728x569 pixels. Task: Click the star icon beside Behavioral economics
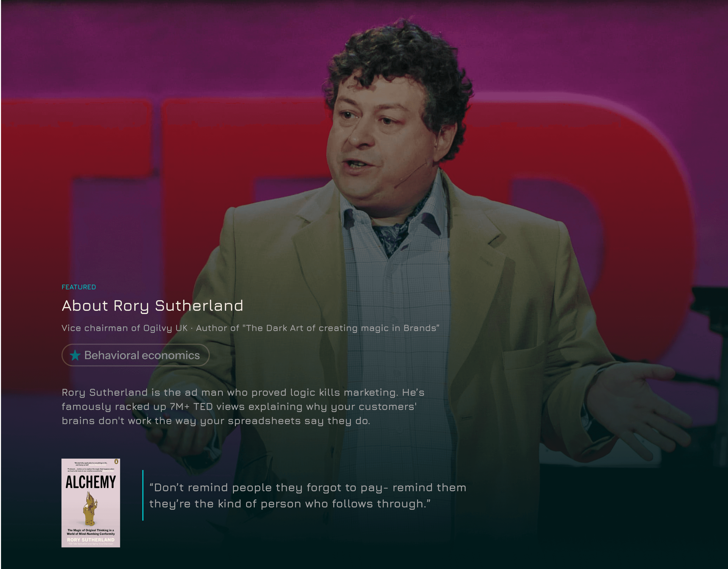tap(75, 355)
